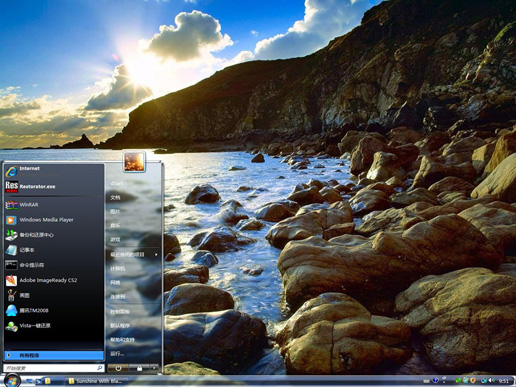Image resolution: width=516 pixels, height=387 pixels.
Task: Click the user account picture
Action: [134, 162]
